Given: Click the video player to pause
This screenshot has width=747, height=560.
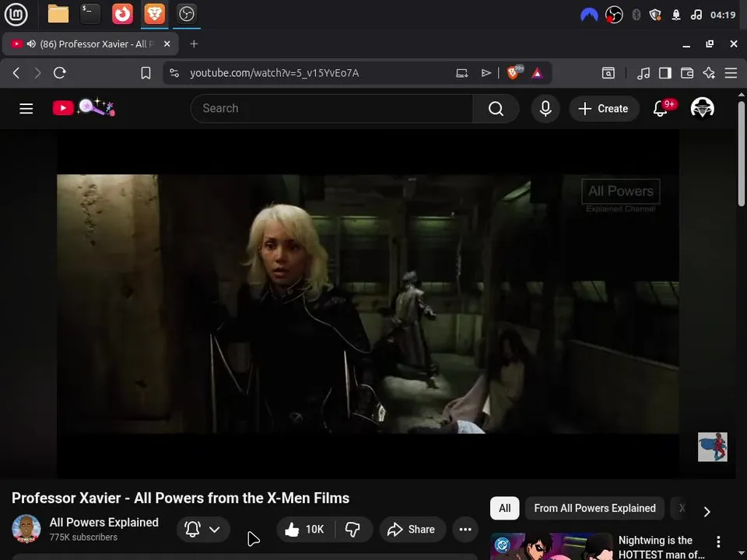Looking at the screenshot, I should pos(368,304).
